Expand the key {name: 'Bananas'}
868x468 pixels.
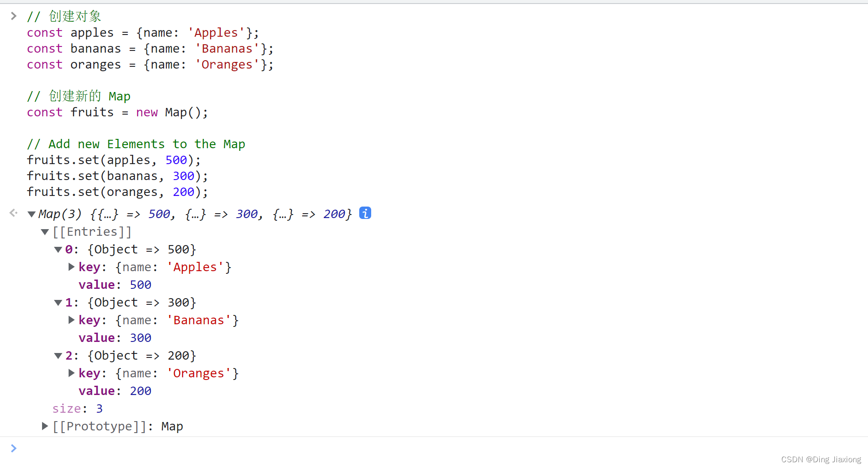(x=71, y=320)
